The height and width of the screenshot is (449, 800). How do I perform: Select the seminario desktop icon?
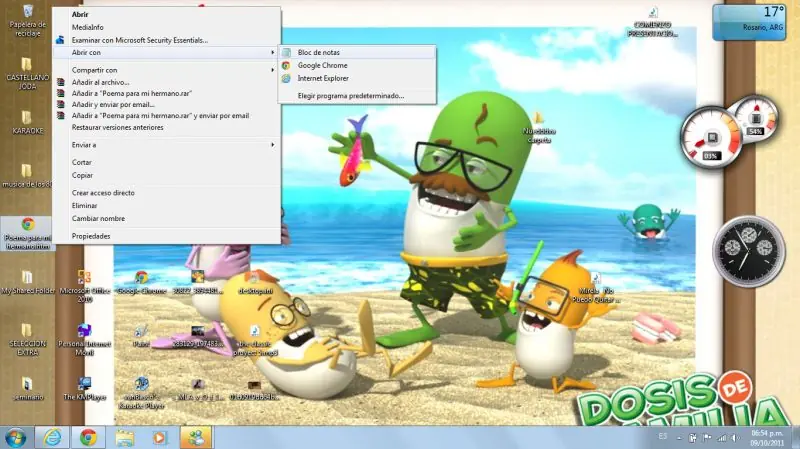28,389
